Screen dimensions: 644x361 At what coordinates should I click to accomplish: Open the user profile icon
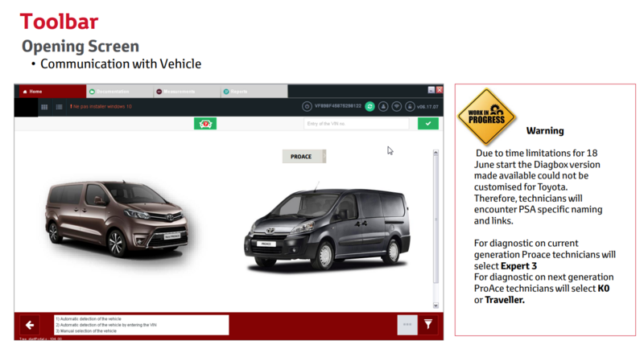pos(383,107)
